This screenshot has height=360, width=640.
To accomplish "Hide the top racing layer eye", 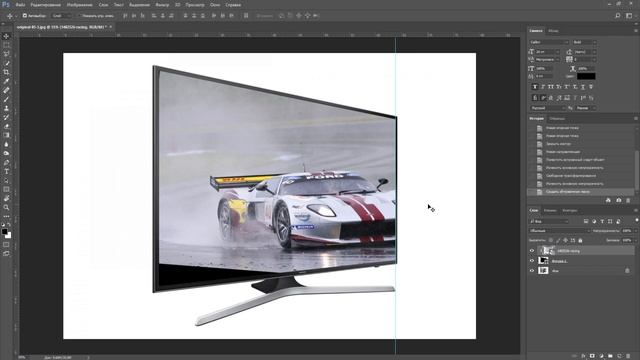I will tap(532, 251).
